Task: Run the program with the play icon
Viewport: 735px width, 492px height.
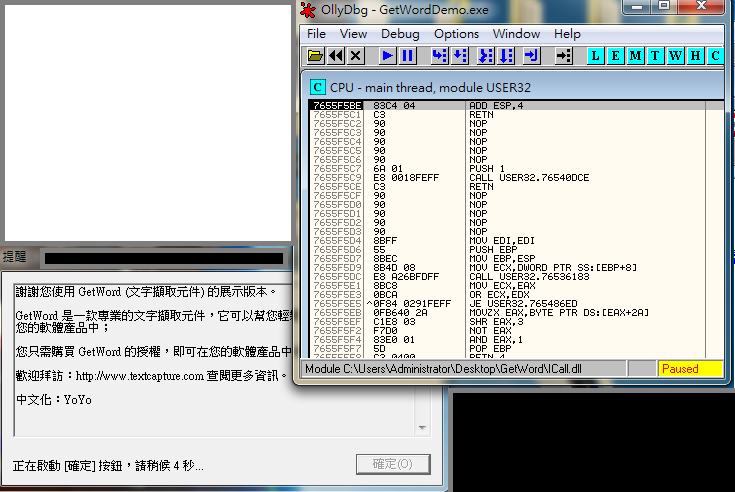Action: [x=387, y=56]
